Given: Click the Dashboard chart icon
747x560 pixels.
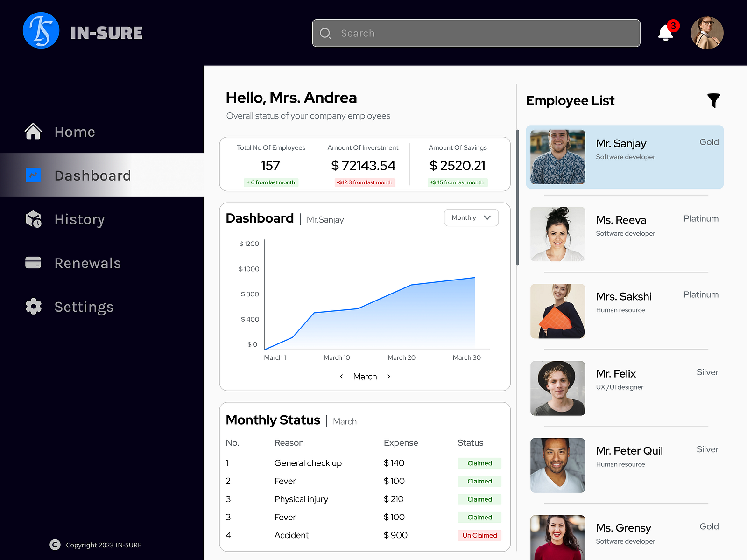Looking at the screenshot, I should pyautogui.click(x=33, y=175).
